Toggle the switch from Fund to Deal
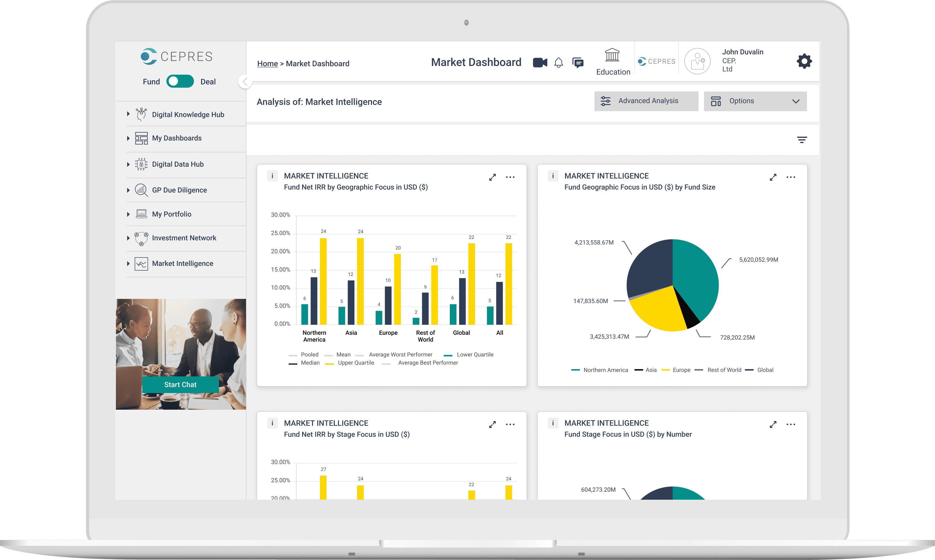 180,81
